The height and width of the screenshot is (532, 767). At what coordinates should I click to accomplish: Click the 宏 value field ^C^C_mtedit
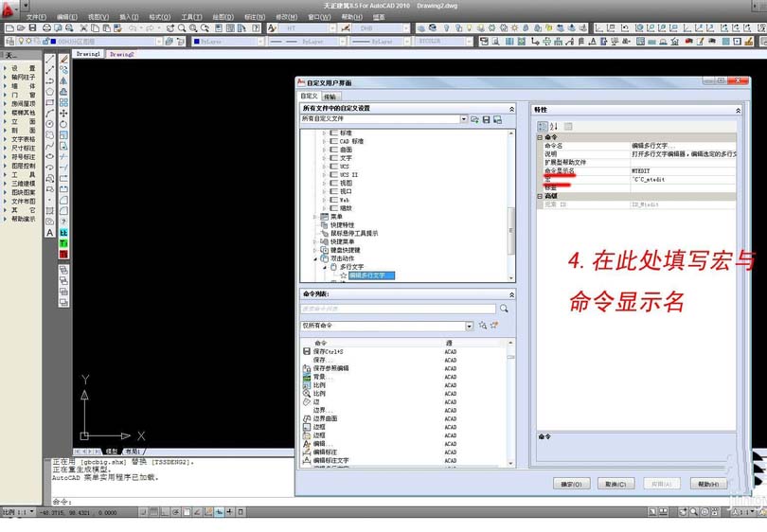683,180
